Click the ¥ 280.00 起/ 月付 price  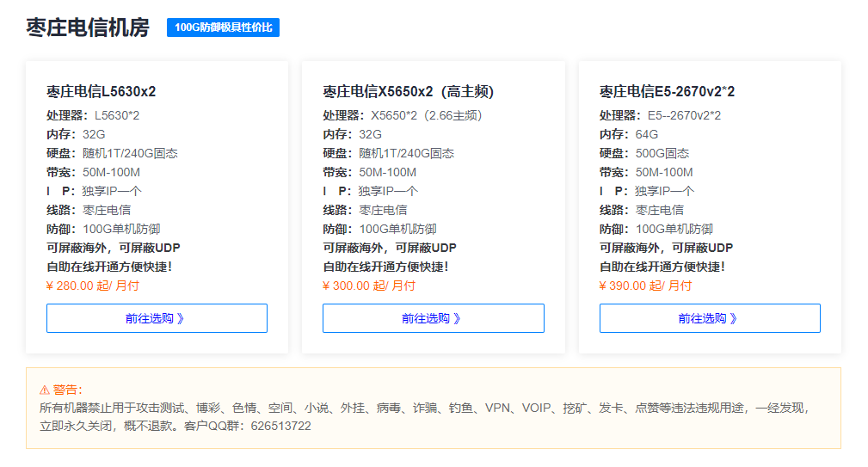click(92, 286)
